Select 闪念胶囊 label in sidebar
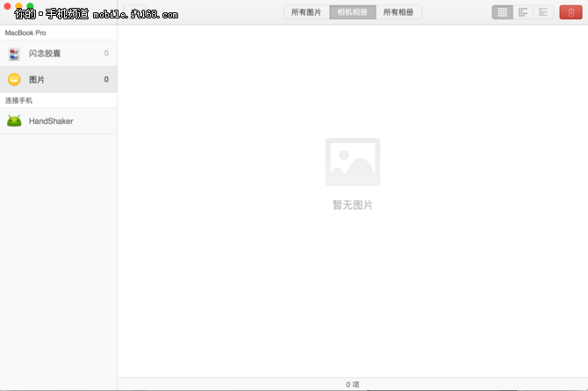This screenshot has height=391, width=588. (x=45, y=54)
